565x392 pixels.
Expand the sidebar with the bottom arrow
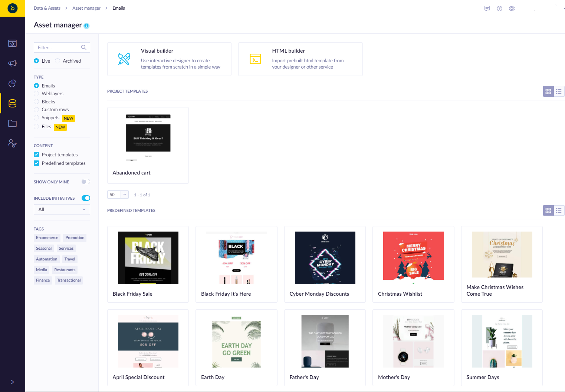point(12,382)
